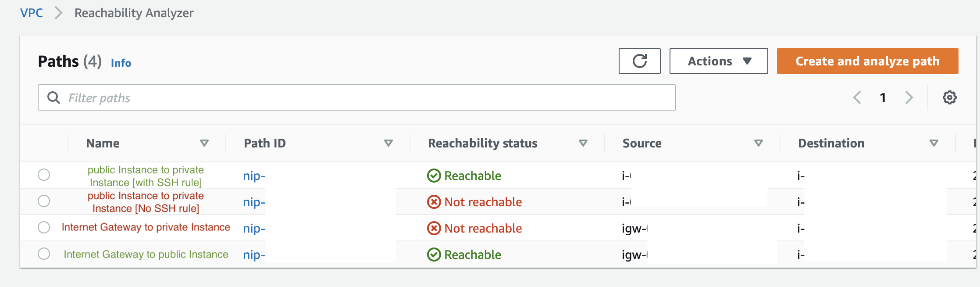This screenshot has width=980, height=287.
Task: Select the No SSH rule path
Action: (x=44, y=201)
